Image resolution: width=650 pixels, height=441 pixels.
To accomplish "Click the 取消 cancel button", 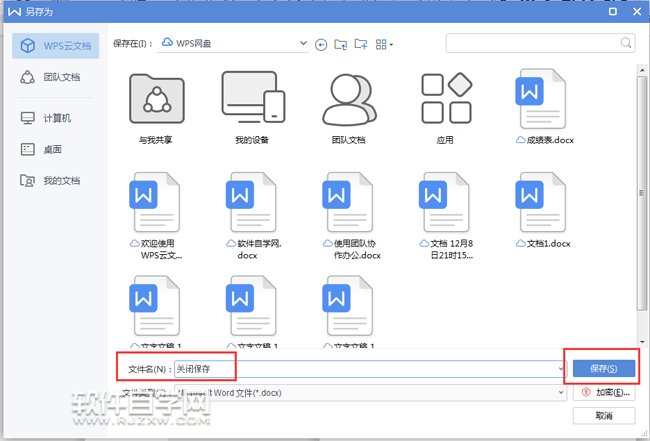I will [603, 415].
